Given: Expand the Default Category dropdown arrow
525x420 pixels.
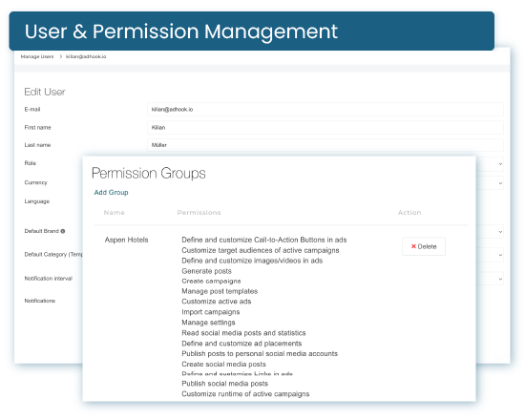Looking at the screenshot, I should (500, 255).
